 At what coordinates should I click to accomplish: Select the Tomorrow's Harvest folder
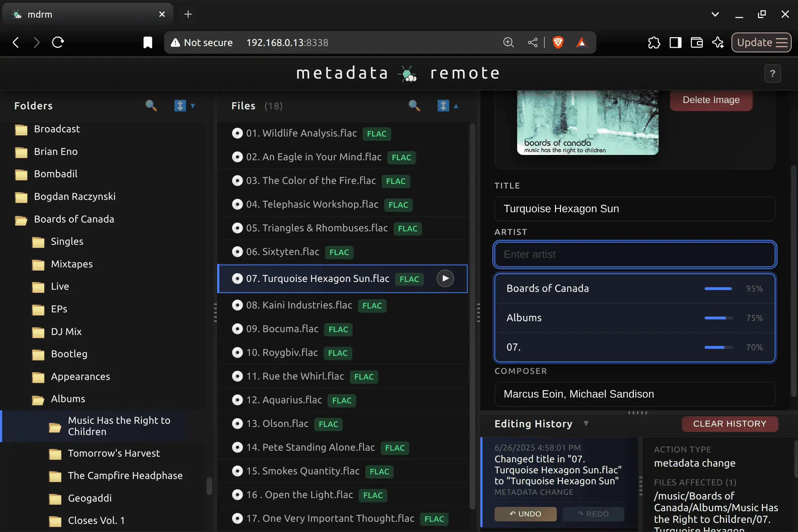pos(114,453)
